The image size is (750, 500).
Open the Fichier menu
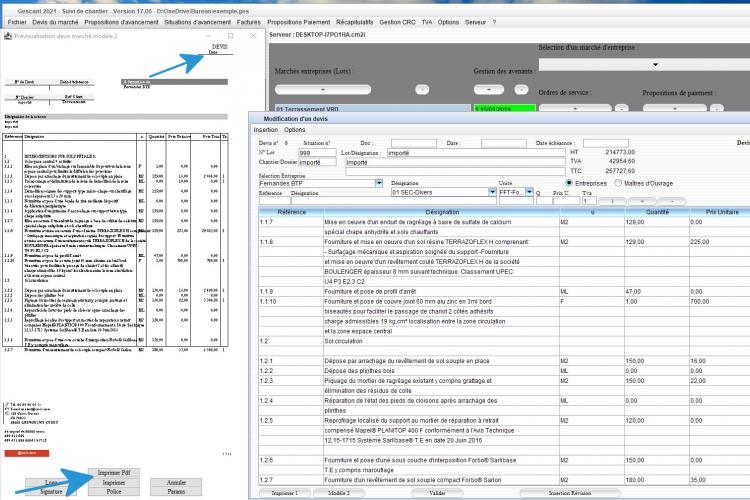point(17,22)
